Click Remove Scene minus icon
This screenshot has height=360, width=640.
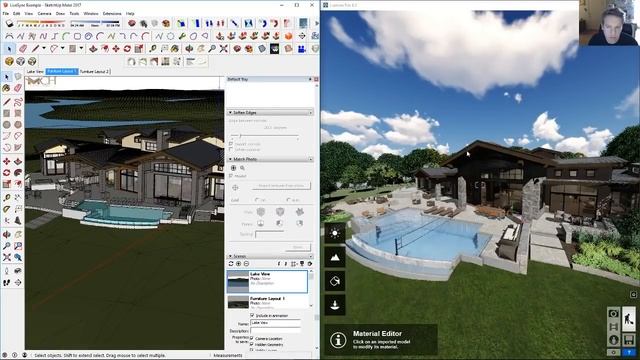click(246, 264)
